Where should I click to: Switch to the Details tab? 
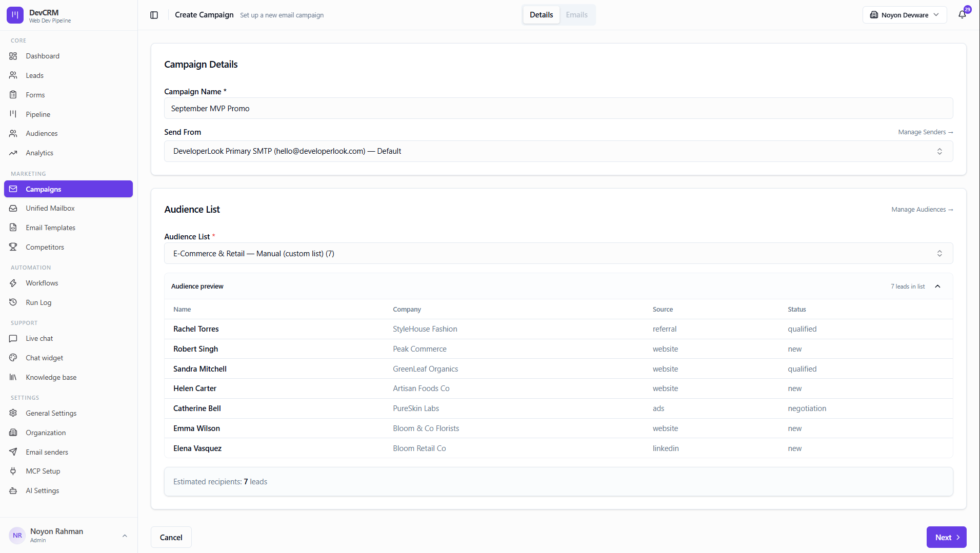coord(541,15)
